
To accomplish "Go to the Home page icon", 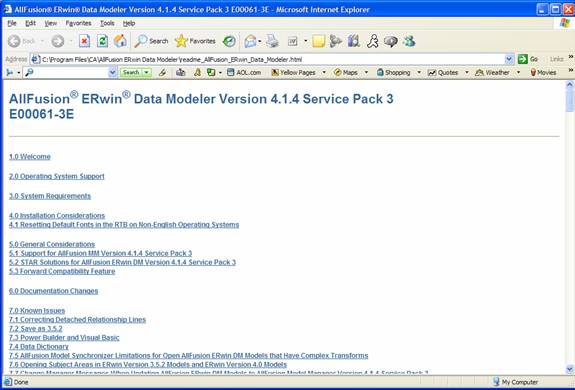I will (120, 41).
